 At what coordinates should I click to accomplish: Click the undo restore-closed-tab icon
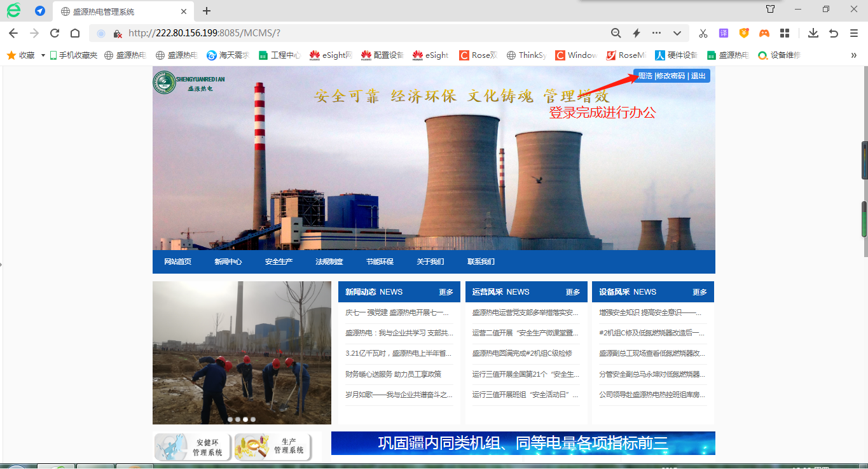[x=834, y=33]
